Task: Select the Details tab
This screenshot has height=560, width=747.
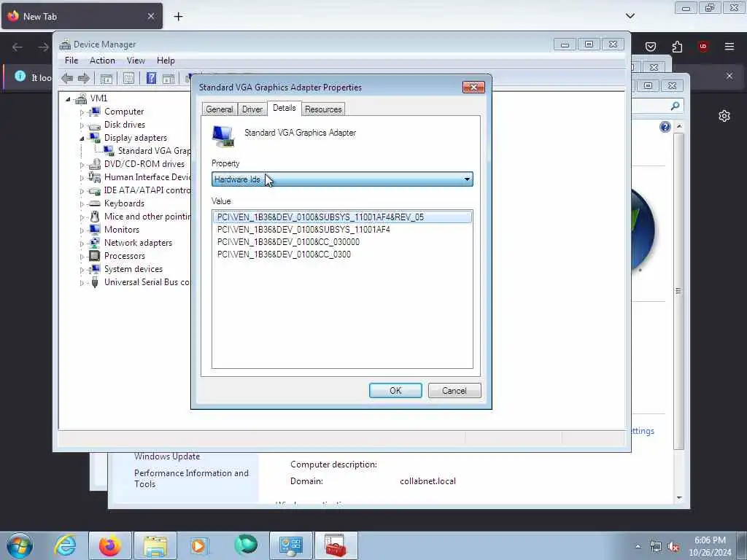Action: [x=285, y=108]
